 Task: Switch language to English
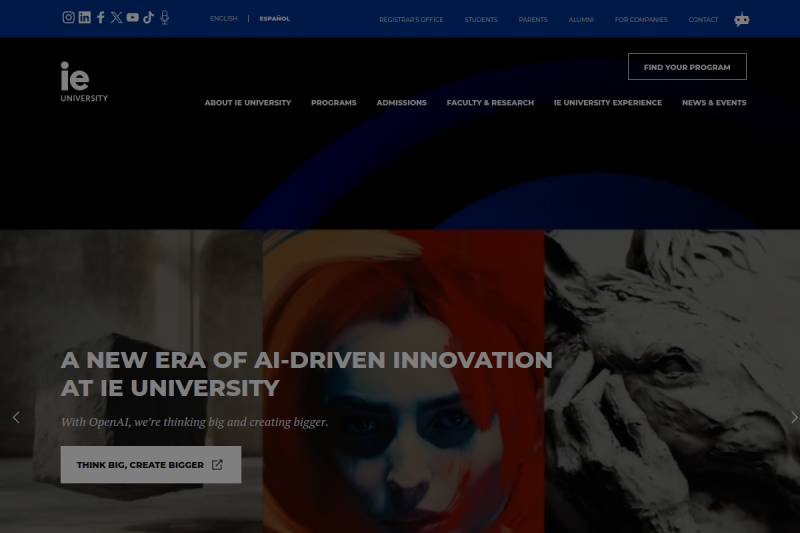click(223, 18)
